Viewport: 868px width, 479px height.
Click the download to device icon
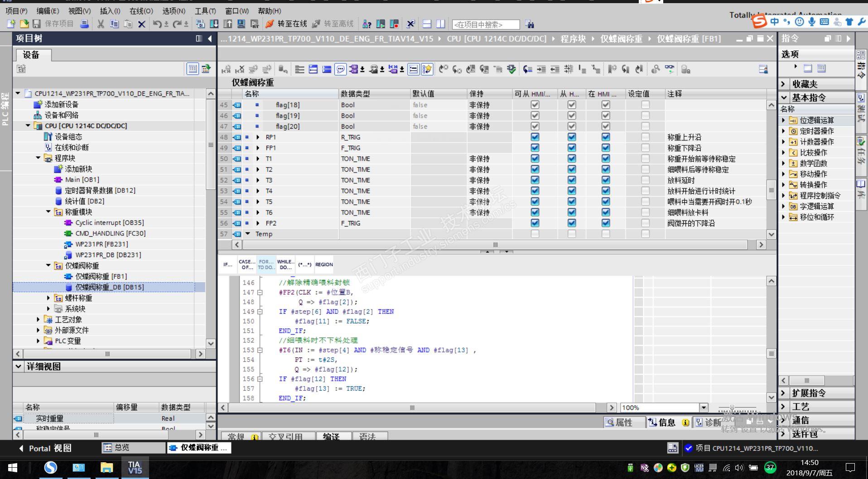[x=214, y=24]
